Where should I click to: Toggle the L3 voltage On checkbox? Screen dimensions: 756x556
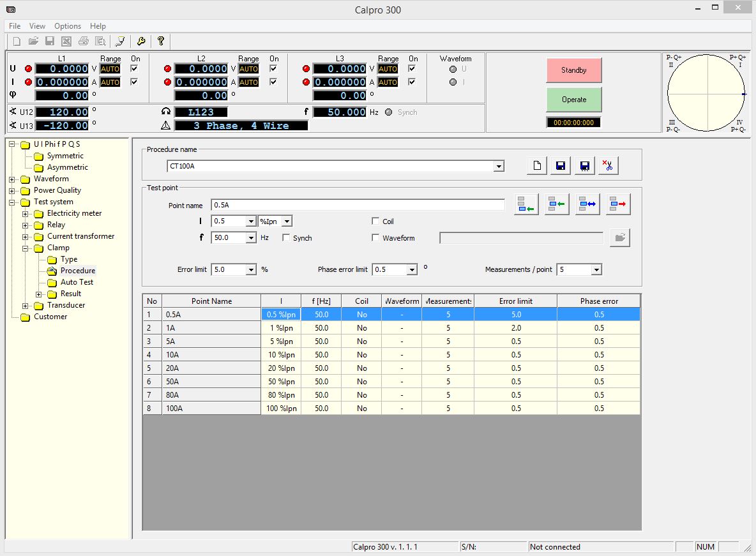tap(412, 68)
